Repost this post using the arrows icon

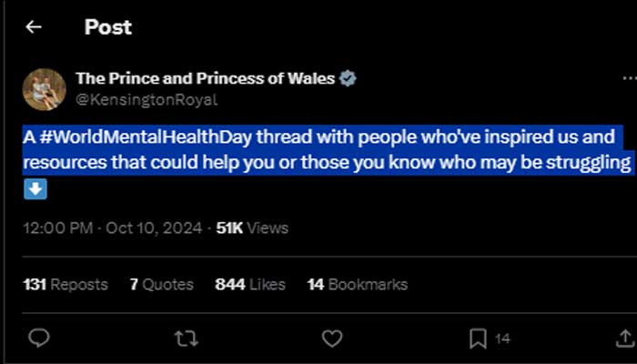pyautogui.click(x=186, y=339)
